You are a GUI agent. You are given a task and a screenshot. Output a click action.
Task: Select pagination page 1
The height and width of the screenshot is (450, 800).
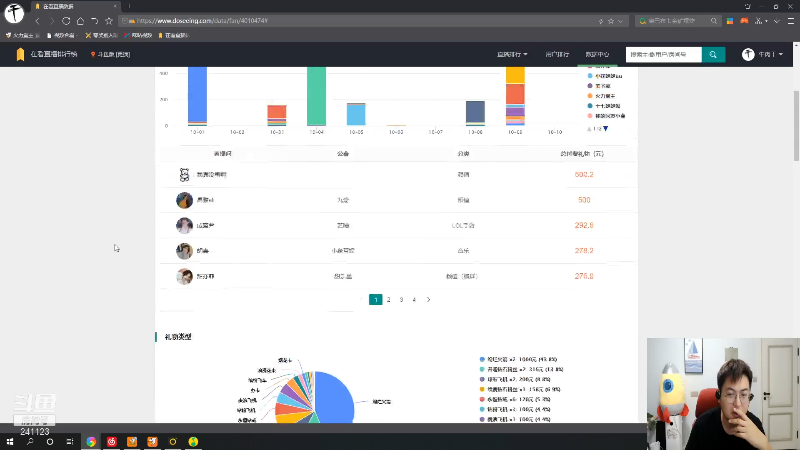click(x=376, y=299)
